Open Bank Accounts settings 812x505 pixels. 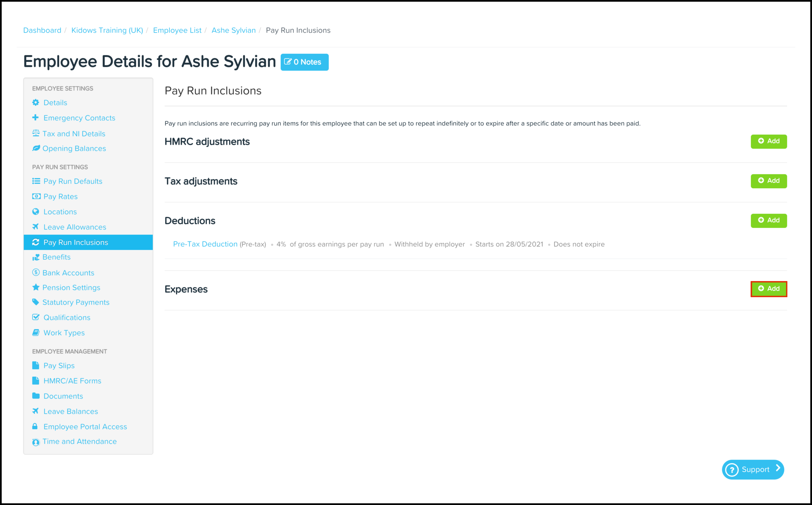pos(68,273)
